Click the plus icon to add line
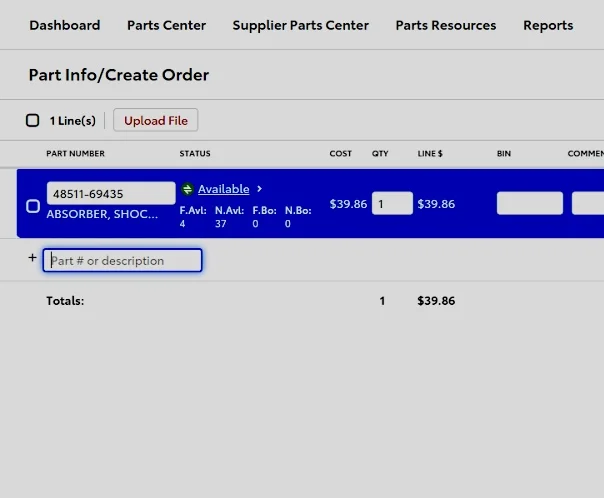Screen dimensions: 604x498 32,258
